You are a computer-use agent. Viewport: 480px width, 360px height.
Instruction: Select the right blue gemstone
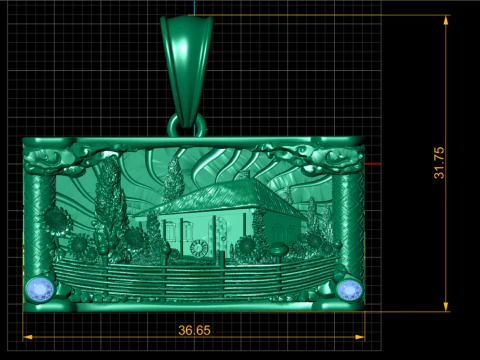349,290
